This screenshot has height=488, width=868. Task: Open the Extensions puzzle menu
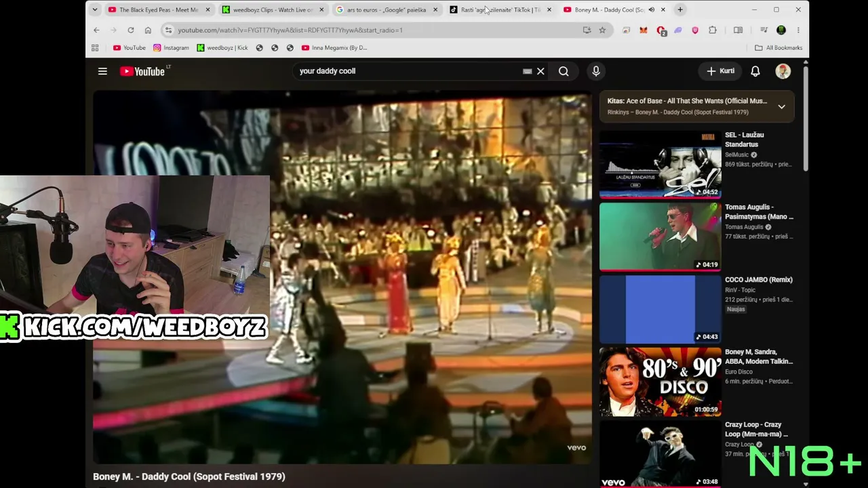tap(713, 30)
